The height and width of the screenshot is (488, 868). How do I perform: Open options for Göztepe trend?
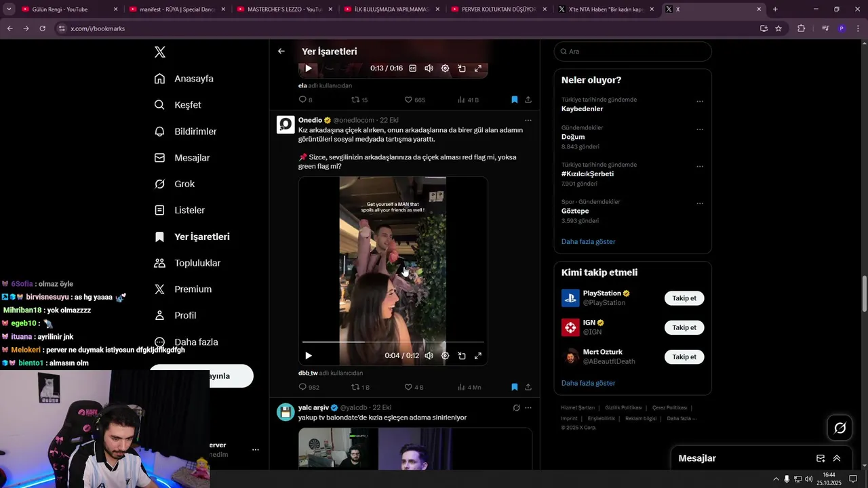[x=700, y=203]
